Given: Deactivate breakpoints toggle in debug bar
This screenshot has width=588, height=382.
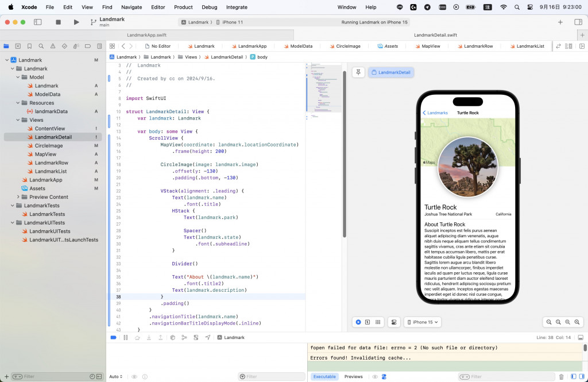Looking at the screenshot, I should pos(113,337).
